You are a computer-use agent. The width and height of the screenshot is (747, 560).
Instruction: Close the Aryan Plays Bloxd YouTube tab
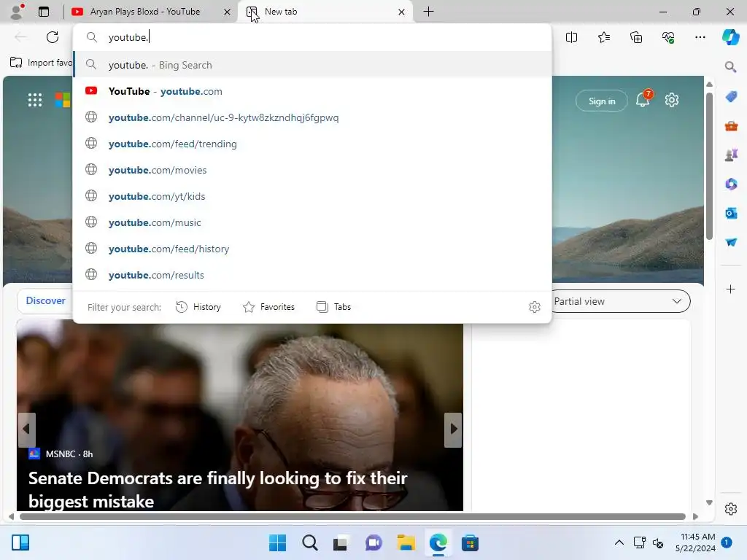coord(228,12)
